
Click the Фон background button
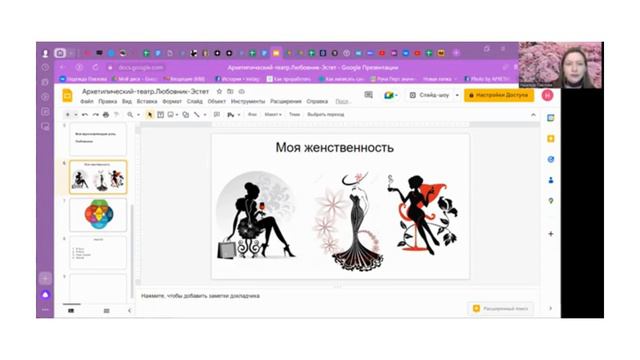[253, 115]
